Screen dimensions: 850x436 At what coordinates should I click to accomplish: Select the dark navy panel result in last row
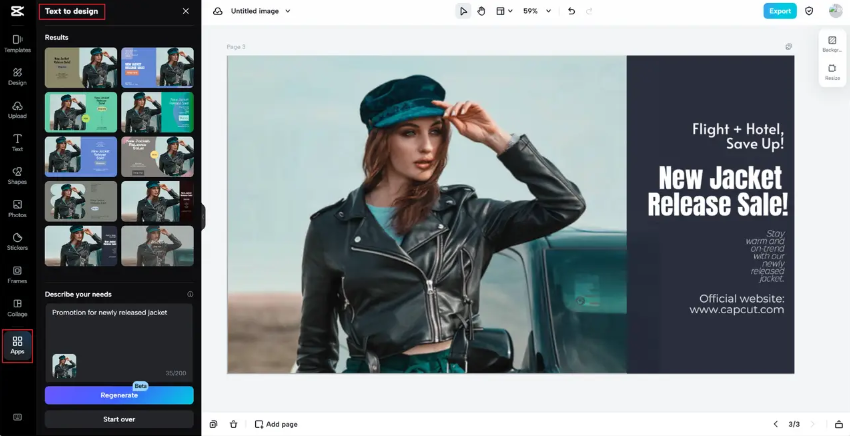point(81,246)
